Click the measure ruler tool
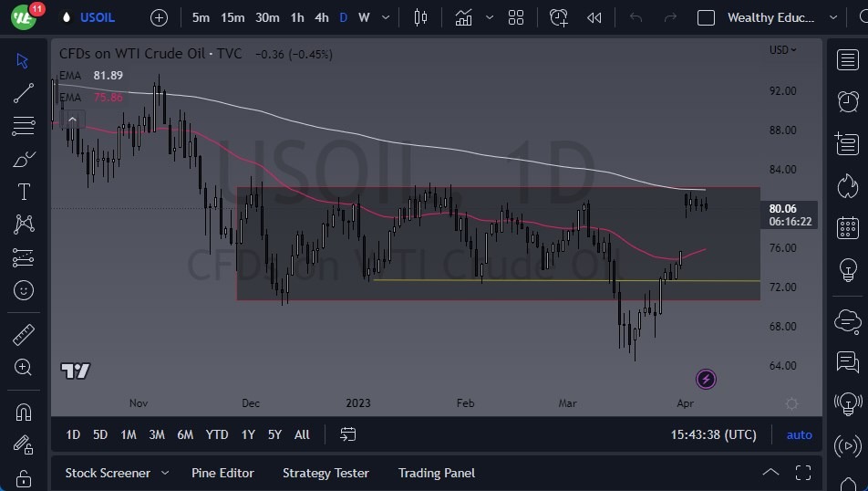This screenshot has width=868, height=491. coord(24,335)
